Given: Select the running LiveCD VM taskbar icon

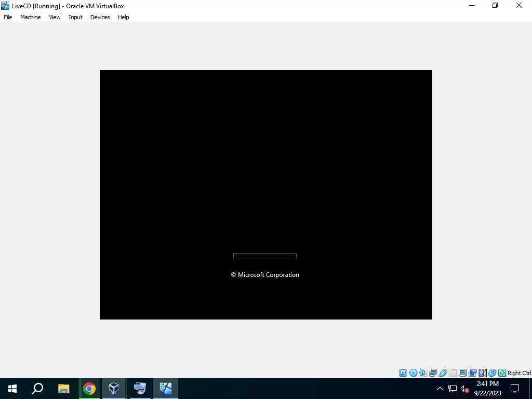Looking at the screenshot, I should [x=166, y=389].
